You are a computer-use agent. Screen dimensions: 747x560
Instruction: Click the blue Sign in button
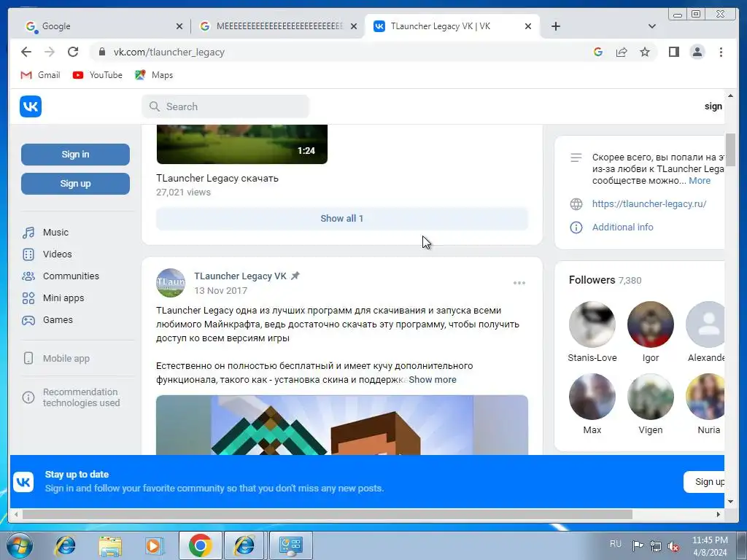tap(75, 155)
